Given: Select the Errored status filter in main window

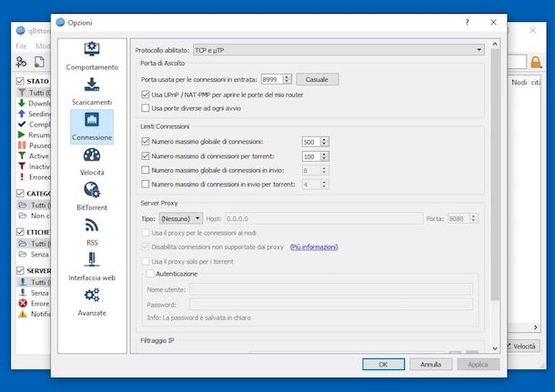Looking at the screenshot, I should tap(35, 177).
